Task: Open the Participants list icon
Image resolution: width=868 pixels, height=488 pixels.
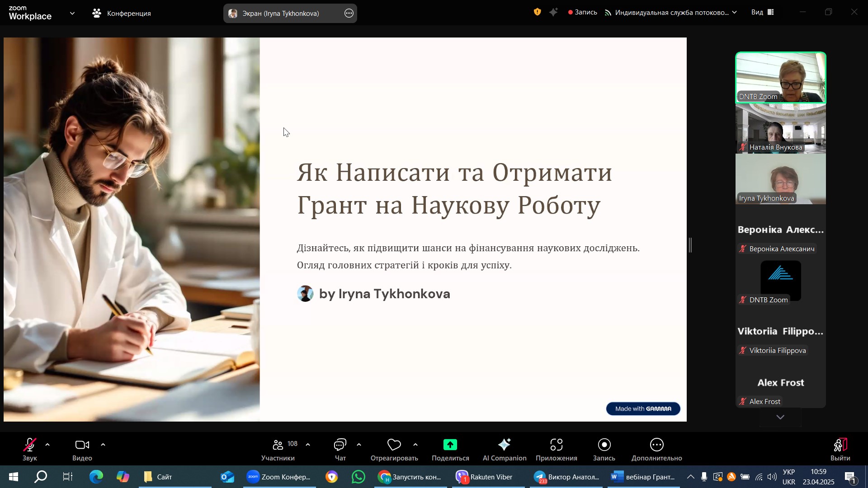Action: click(x=278, y=446)
